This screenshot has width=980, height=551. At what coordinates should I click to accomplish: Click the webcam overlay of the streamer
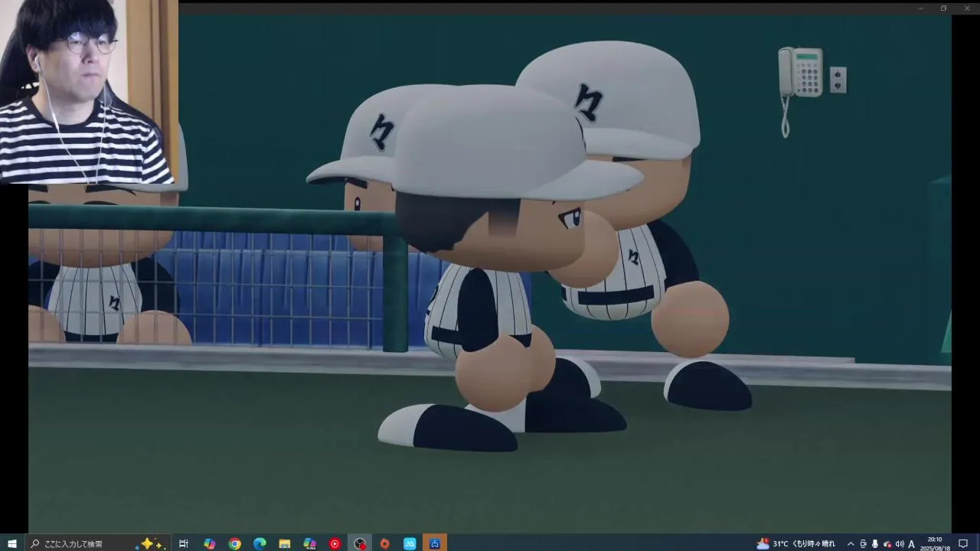coord(89,92)
